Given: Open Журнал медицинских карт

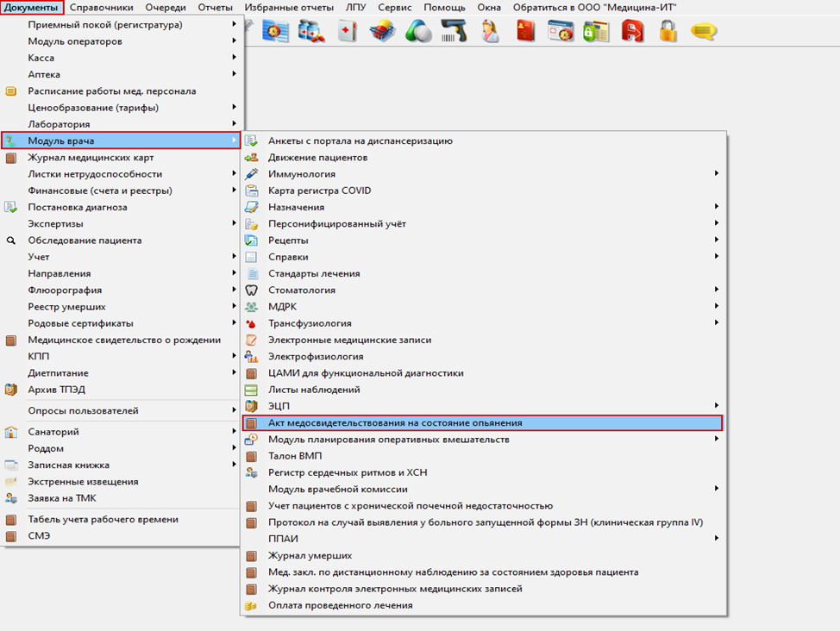Looking at the screenshot, I should pyautogui.click(x=121, y=158).
